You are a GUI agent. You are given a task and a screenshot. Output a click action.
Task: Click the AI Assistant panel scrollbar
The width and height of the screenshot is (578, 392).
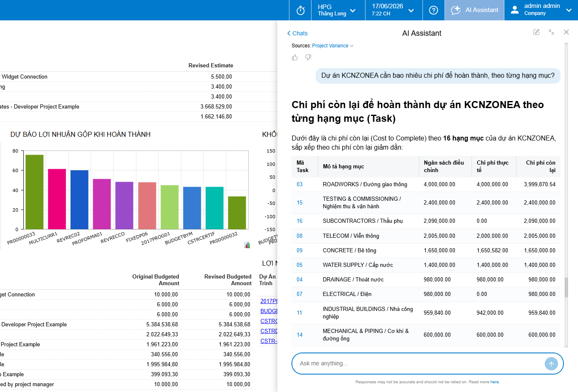(x=566, y=287)
